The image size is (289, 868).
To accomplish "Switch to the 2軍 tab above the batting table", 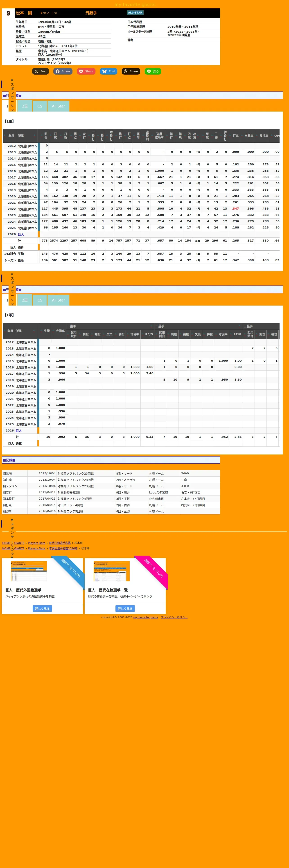I will (25, 106).
